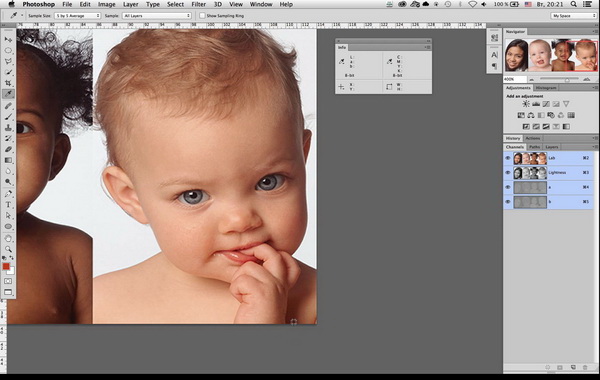This screenshot has height=380, width=600.
Task: Select the Pen tool
Action: coord(8,194)
